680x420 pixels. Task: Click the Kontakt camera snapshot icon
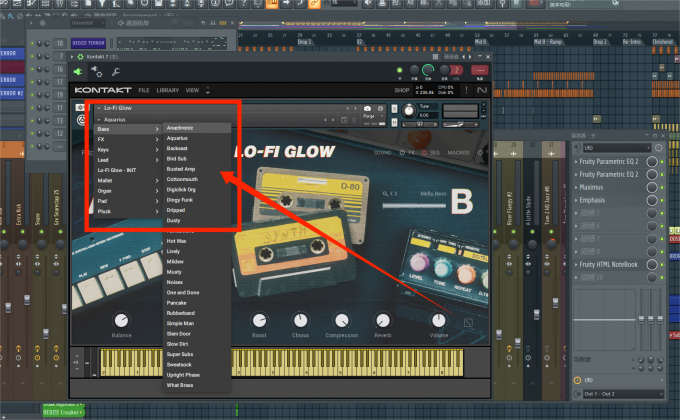(x=367, y=108)
